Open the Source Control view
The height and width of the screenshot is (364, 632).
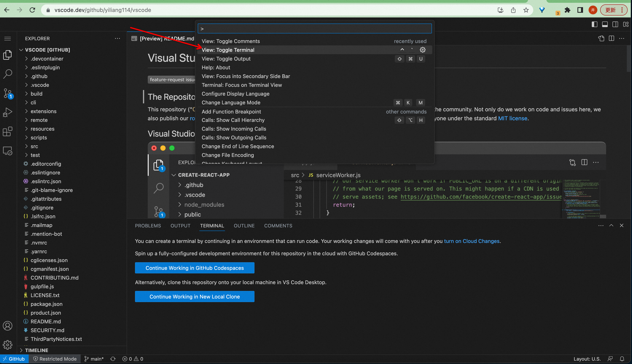(8, 93)
